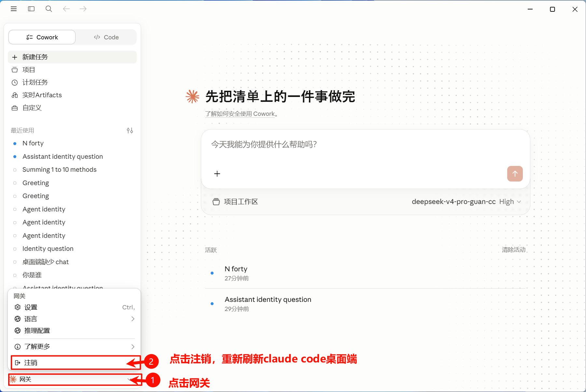
Task: Click 注销 to log out
Action: (x=76, y=363)
